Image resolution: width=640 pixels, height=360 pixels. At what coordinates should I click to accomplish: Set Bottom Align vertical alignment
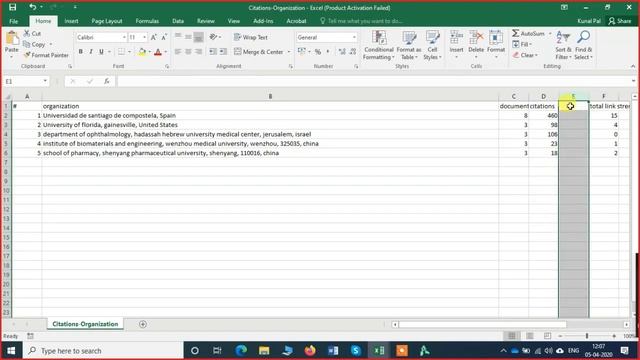click(198, 37)
